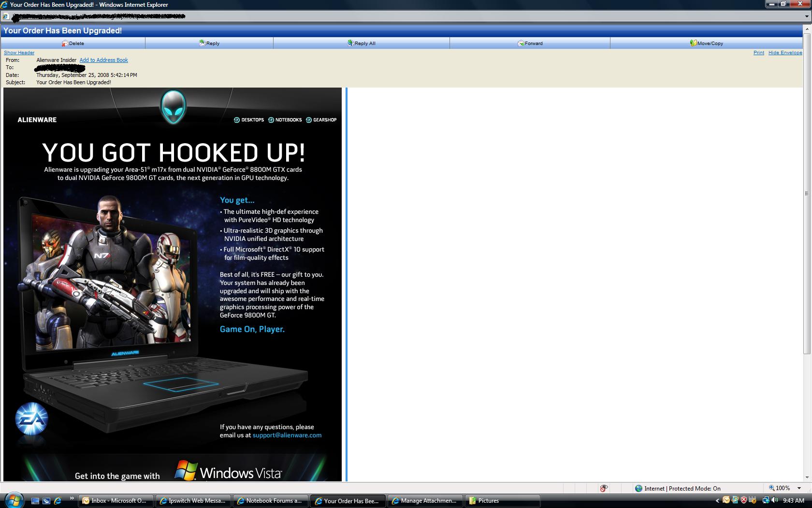Expand the address bar dropdown arrow
Screen dimensions: 812x508
(x=807, y=16)
